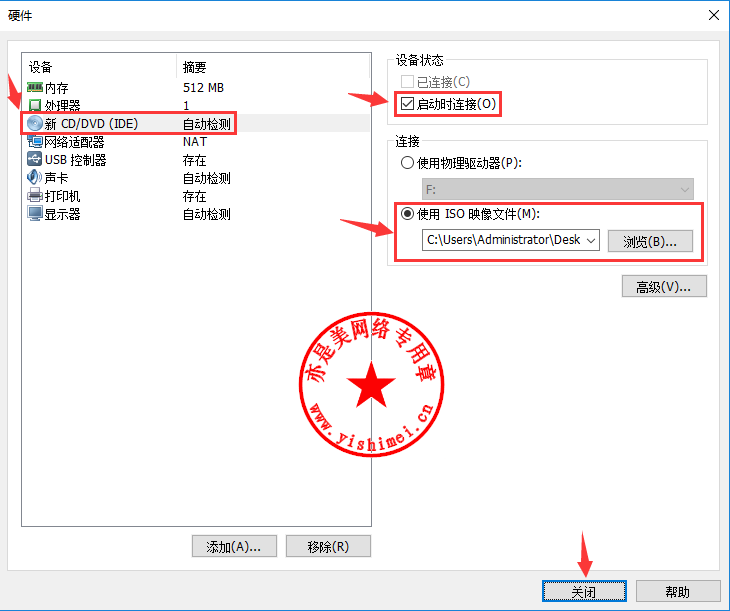The image size is (730, 611).
Task: Select the 显示器 row label
Action: pyautogui.click(x=63, y=214)
